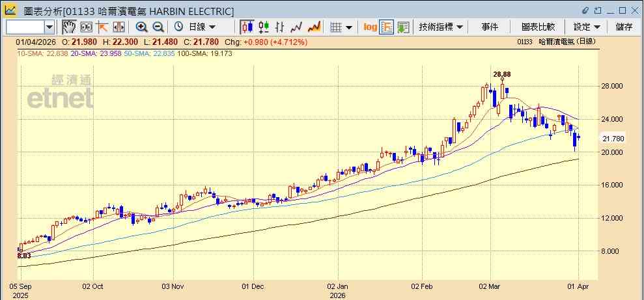Viewport: 644px width, 300px height.
Task: Click the 20.000 price axis label
Action: coord(613,152)
